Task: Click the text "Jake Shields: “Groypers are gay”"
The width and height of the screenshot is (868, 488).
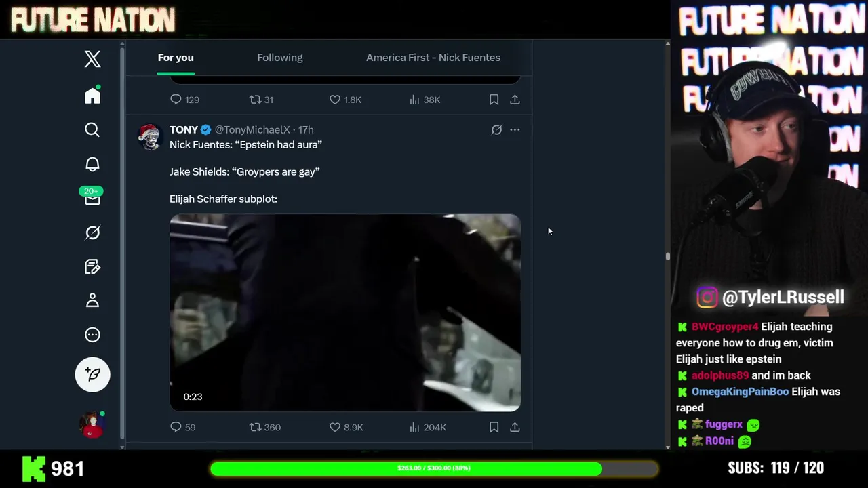Action: point(244,171)
